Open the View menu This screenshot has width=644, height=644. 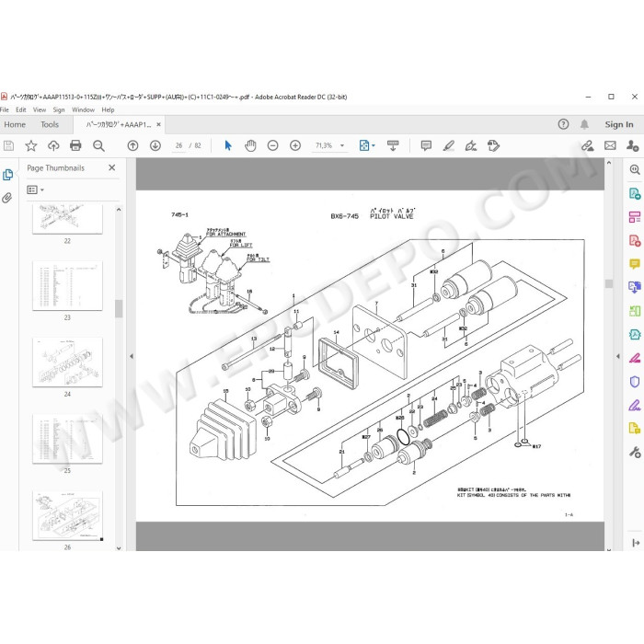[x=40, y=109]
